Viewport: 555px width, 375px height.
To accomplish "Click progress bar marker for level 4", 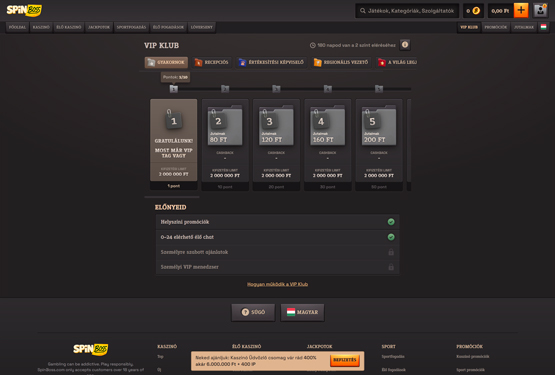I will pos(328,89).
